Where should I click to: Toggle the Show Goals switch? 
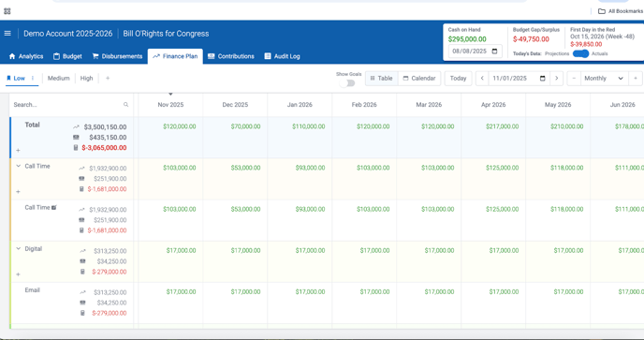pos(347,83)
